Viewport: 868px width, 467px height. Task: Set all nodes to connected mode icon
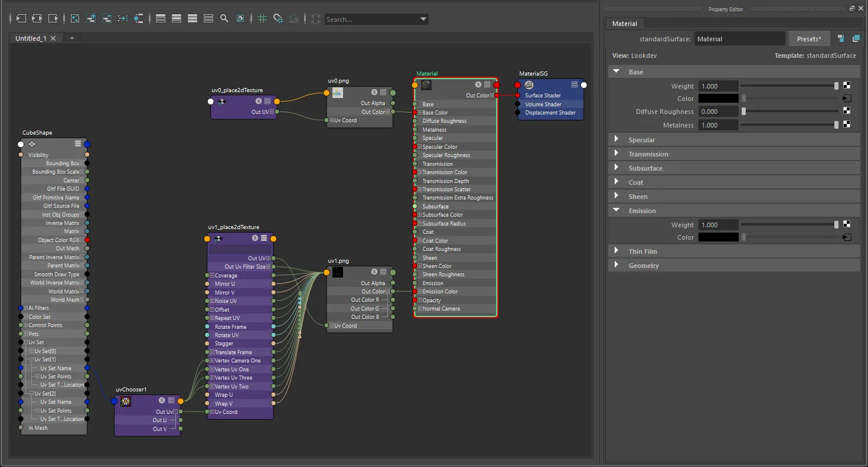tap(177, 19)
